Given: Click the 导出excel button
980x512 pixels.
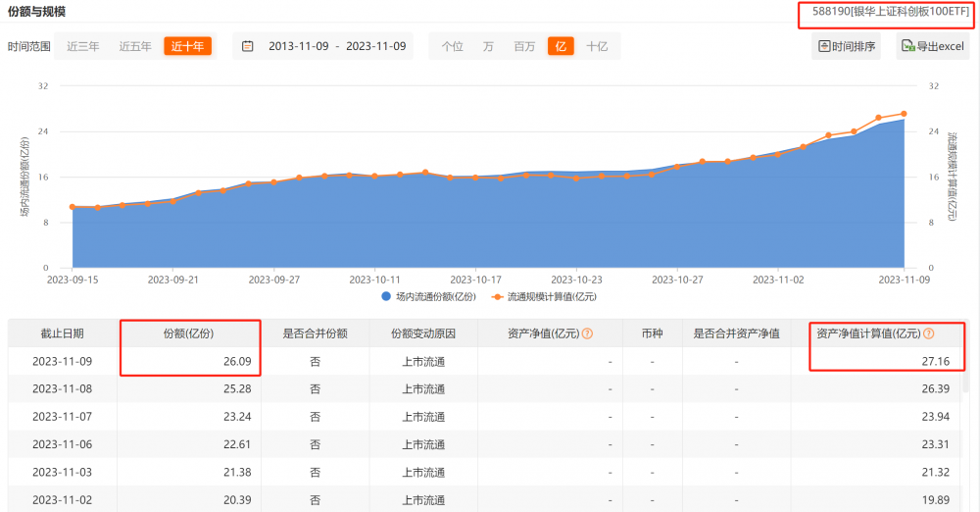Looking at the screenshot, I should pos(933,46).
